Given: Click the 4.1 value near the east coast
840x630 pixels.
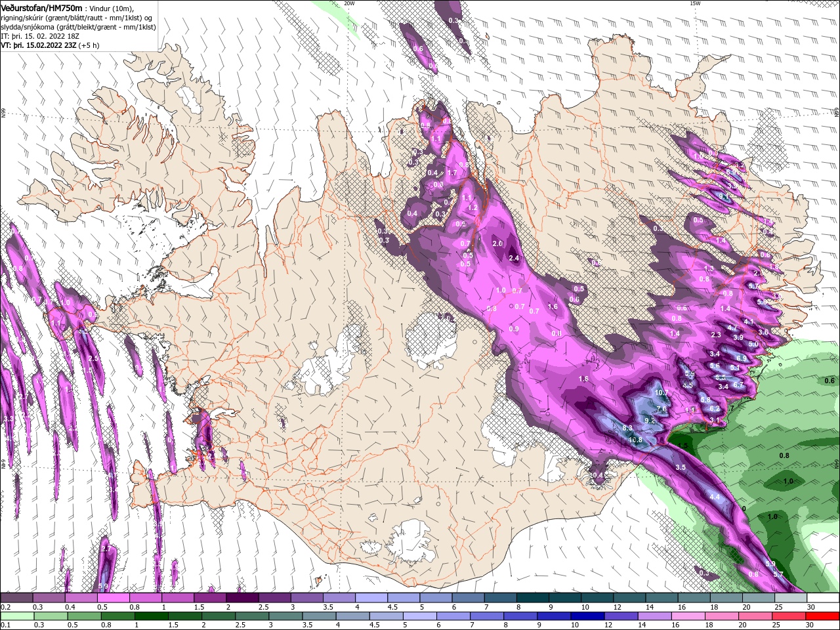Looking at the screenshot, I should 749,322.
